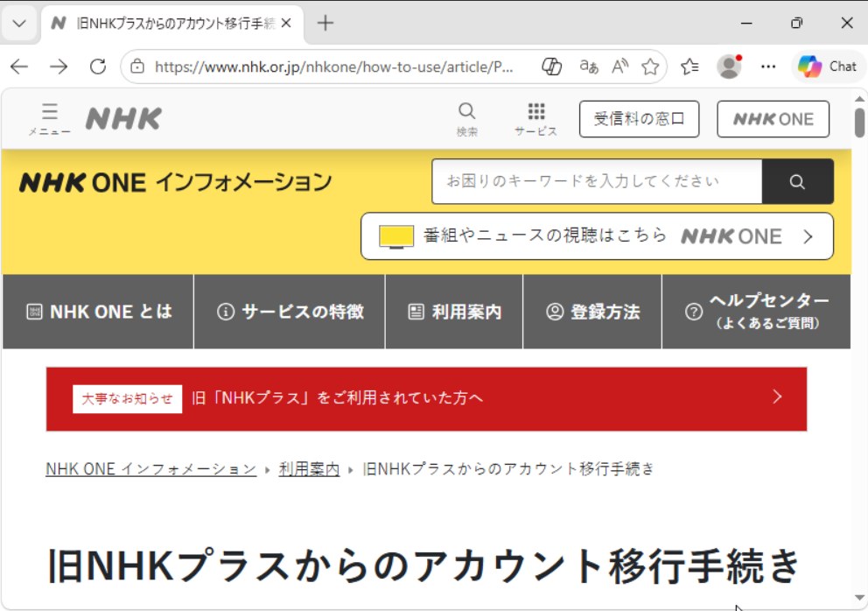Viewport: 868px width, 611px height.
Task: Click the NHK ONE インフォメーション title
Action: [x=176, y=182]
